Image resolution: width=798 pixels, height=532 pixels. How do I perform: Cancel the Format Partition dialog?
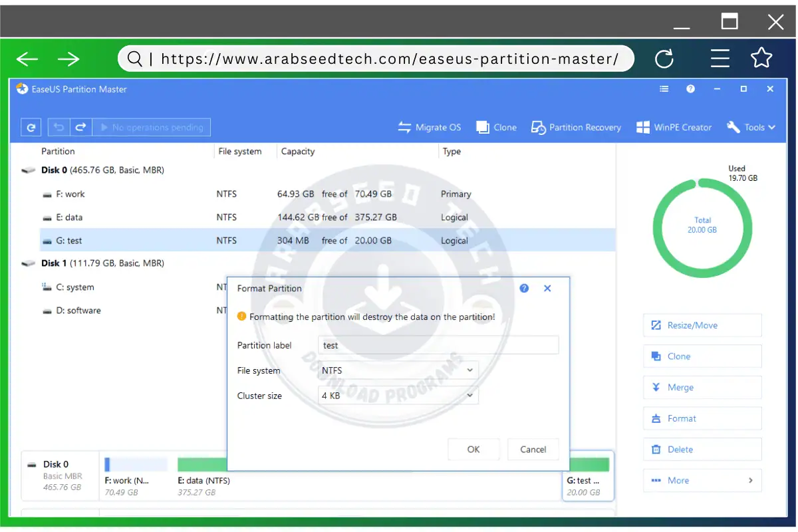533,449
